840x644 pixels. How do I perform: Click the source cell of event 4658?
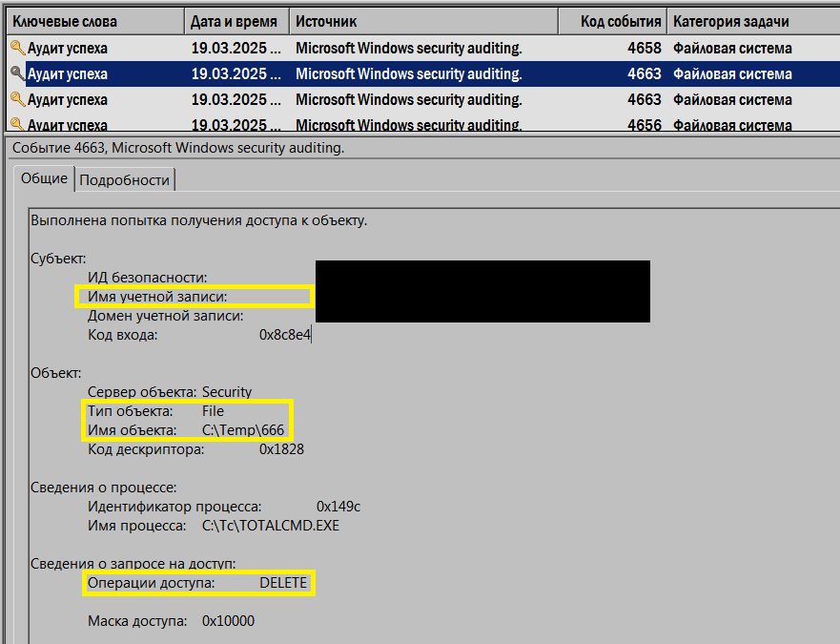(409, 49)
